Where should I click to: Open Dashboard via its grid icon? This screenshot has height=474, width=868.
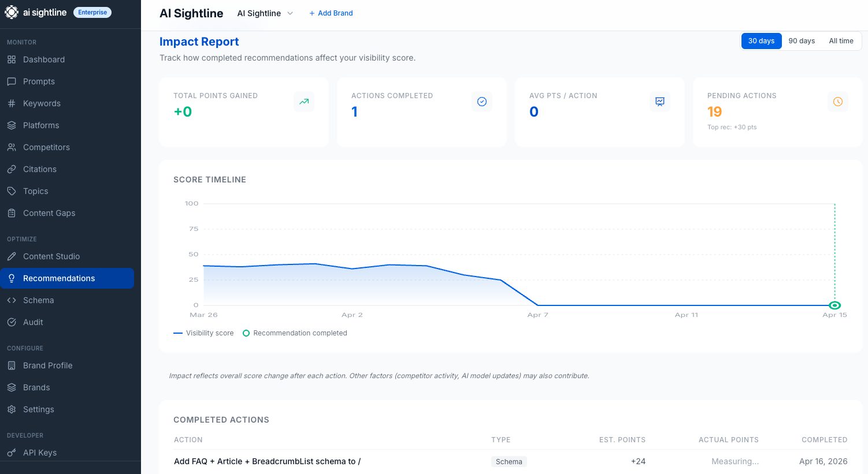point(12,59)
